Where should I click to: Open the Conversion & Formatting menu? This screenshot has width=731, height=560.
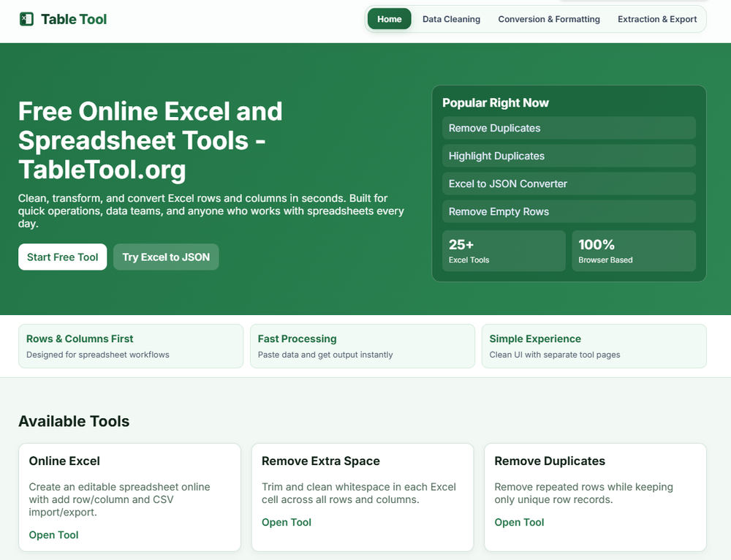click(x=549, y=19)
